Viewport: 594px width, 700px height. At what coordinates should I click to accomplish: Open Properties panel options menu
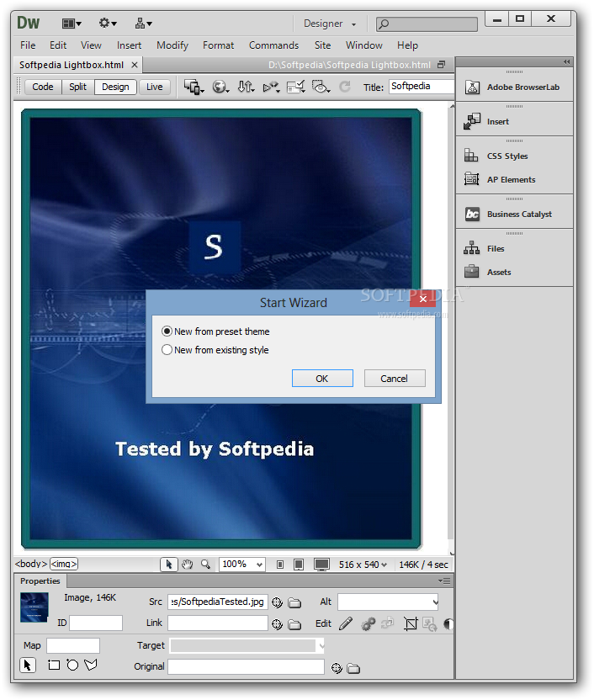(x=444, y=581)
